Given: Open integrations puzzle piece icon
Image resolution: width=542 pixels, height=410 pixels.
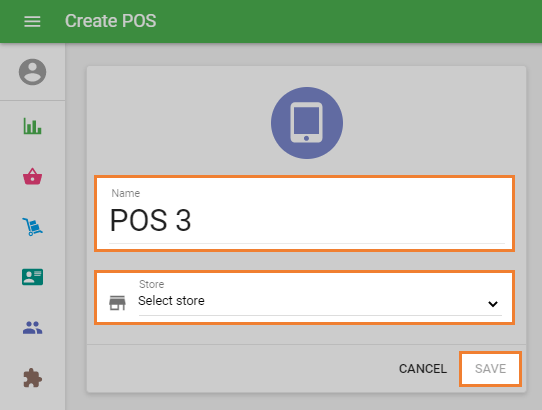Looking at the screenshot, I should point(32,378).
